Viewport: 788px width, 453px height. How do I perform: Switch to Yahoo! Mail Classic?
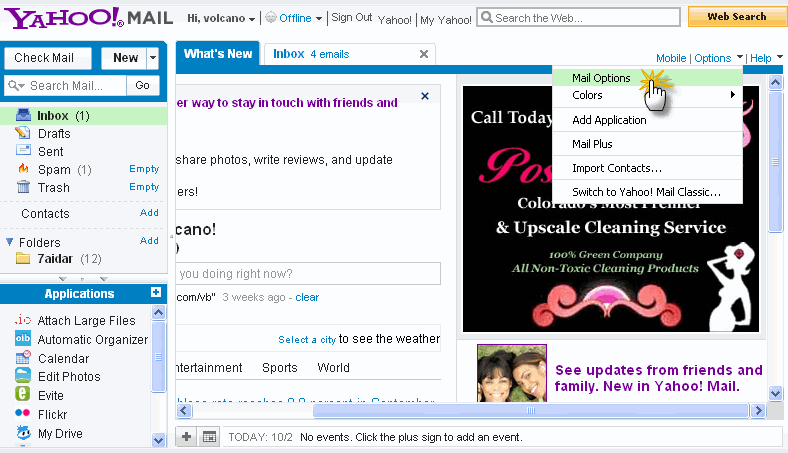pyautogui.click(x=647, y=192)
